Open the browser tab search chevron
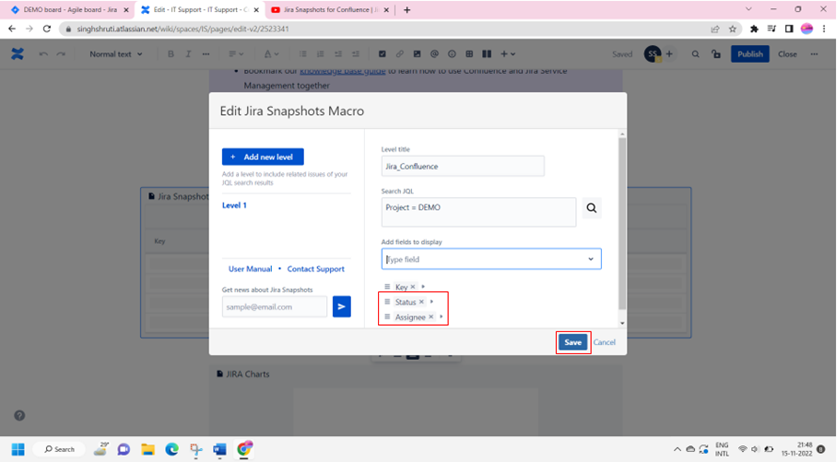 (748, 9)
